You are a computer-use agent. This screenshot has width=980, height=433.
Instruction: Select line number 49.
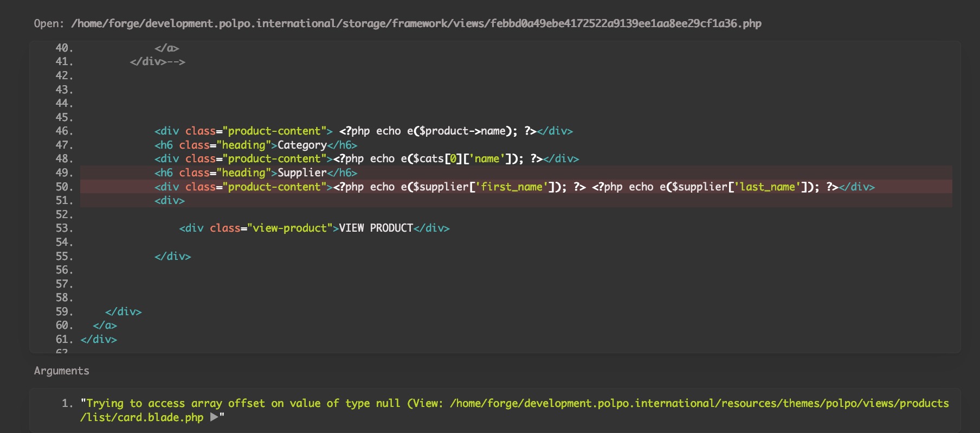64,173
